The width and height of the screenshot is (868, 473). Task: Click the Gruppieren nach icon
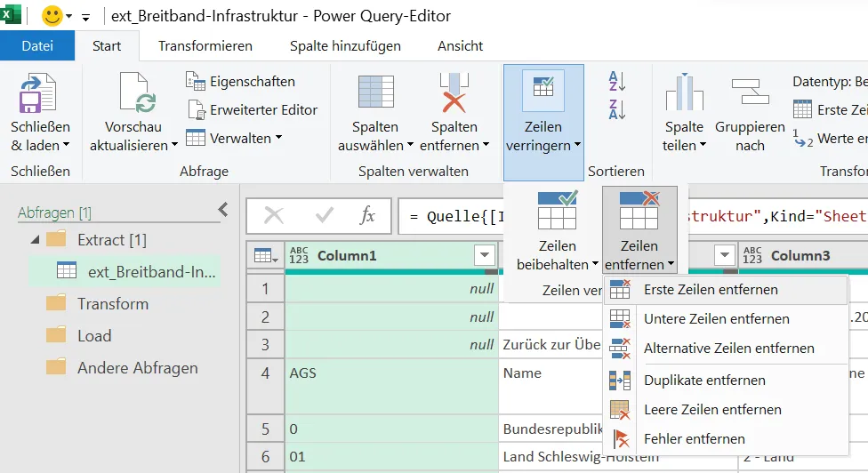[750, 92]
